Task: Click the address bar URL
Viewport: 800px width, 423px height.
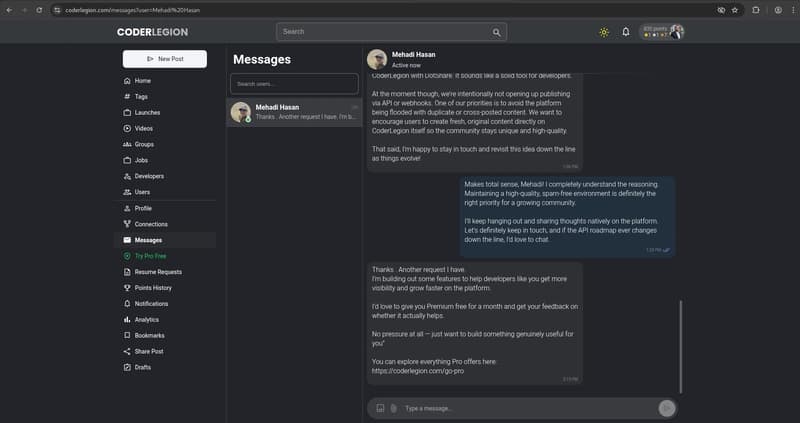Action: point(133,10)
